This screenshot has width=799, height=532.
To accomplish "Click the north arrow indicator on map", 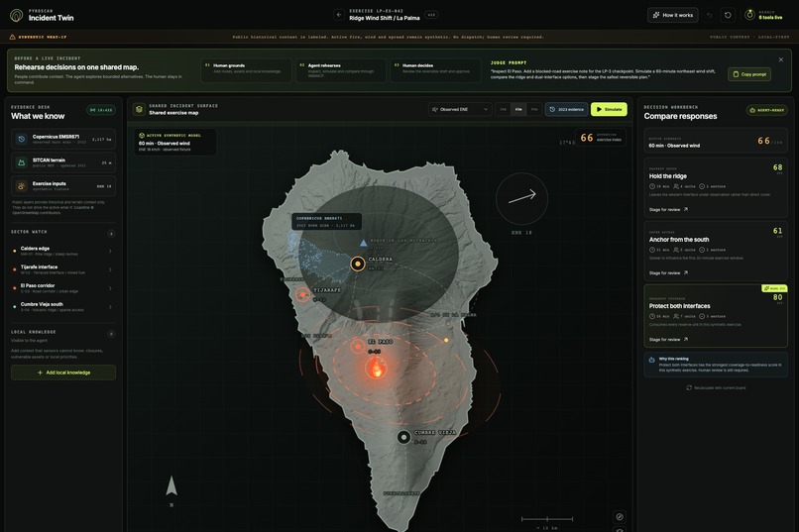I will click(171, 486).
